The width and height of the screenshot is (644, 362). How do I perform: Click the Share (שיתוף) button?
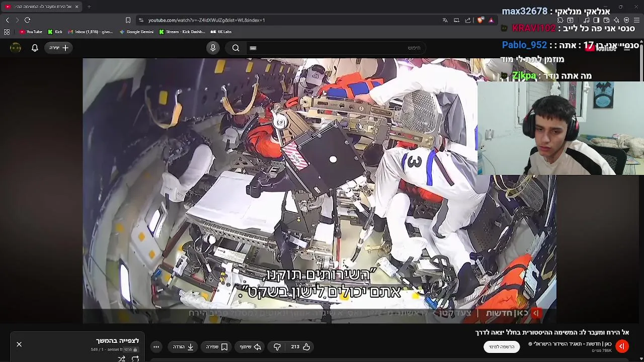click(251, 347)
